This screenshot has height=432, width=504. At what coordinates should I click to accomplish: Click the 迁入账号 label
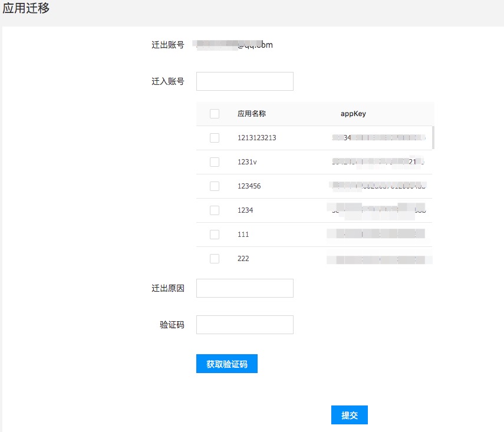(x=168, y=81)
